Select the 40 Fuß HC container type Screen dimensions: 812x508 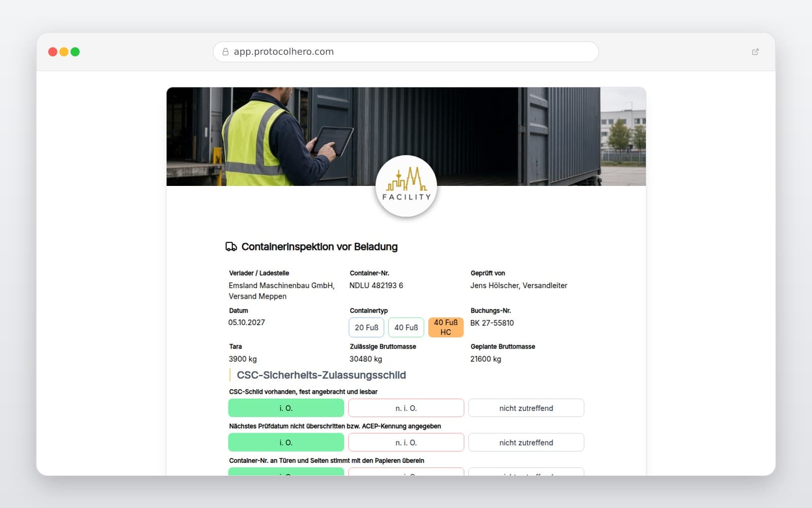[x=446, y=328]
